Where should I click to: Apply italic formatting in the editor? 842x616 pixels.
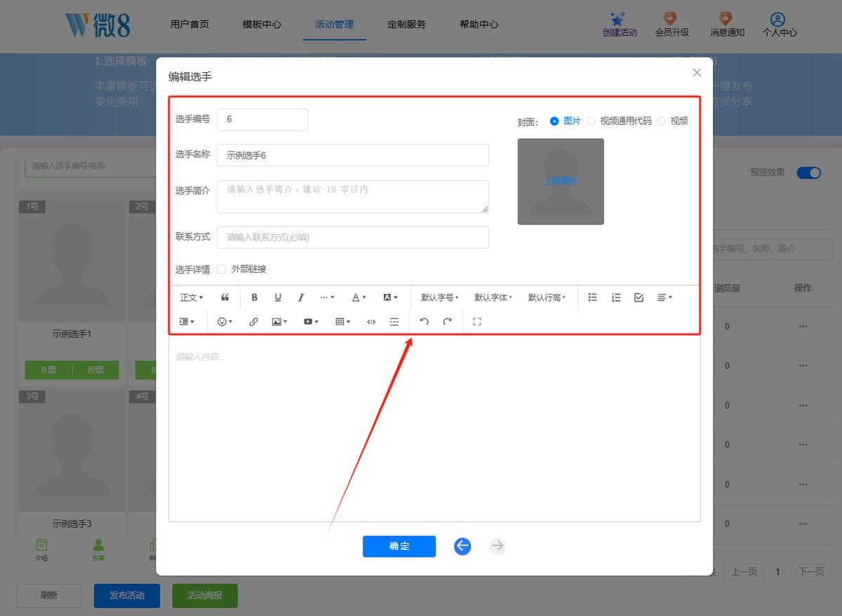[x=301, y=297]
